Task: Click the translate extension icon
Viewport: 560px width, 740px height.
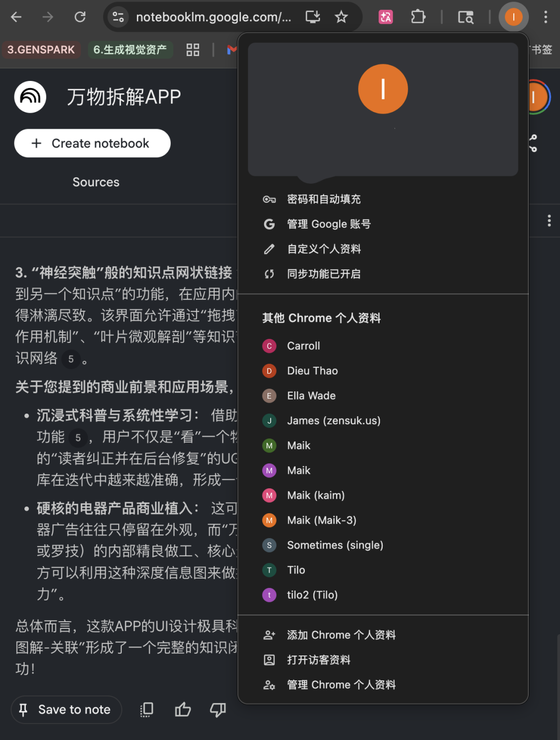Action: point(385,17)
